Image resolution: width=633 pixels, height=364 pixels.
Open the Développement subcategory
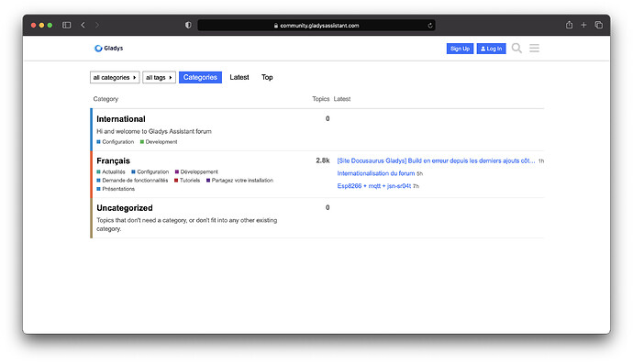point(196,171)
